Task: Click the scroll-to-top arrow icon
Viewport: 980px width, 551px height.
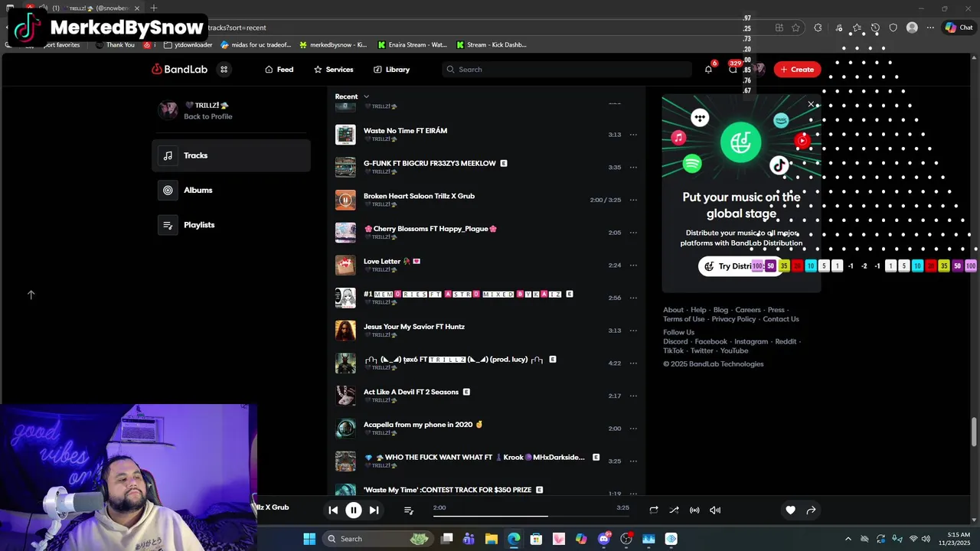Action: point(31,295)
